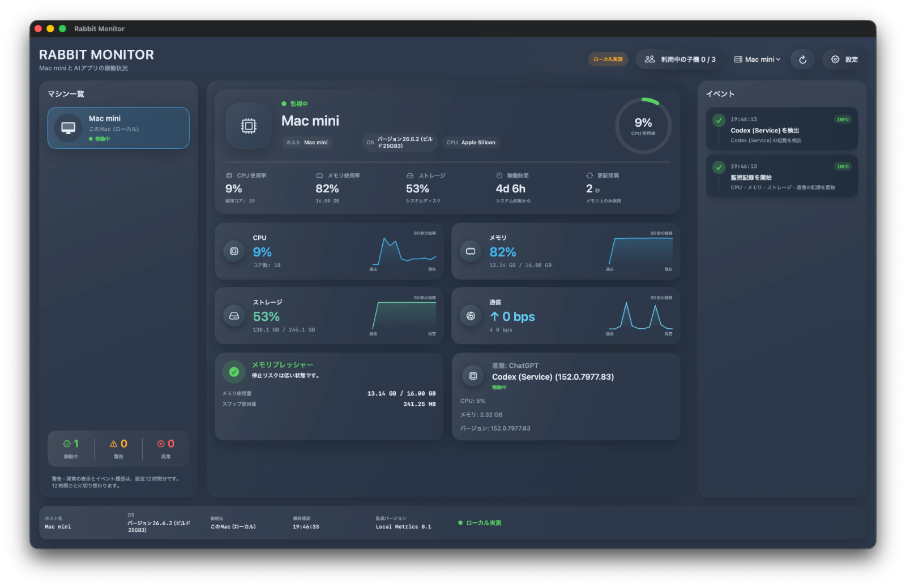Click the メモリ 60-second trend chart
Image resolution: width=906 pixels, height=588 pixels.
(x=639, y=252)
